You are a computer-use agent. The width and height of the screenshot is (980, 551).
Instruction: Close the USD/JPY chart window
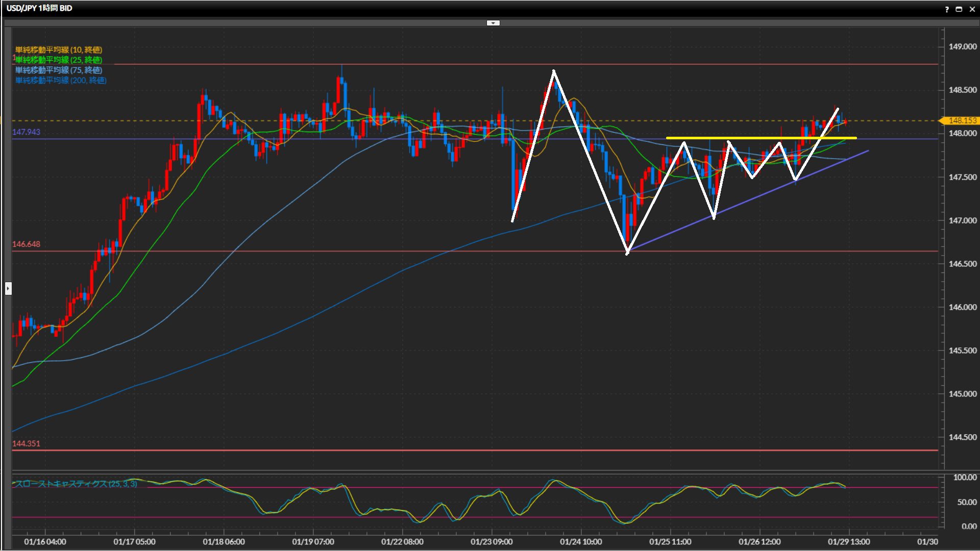pos(972,9)
